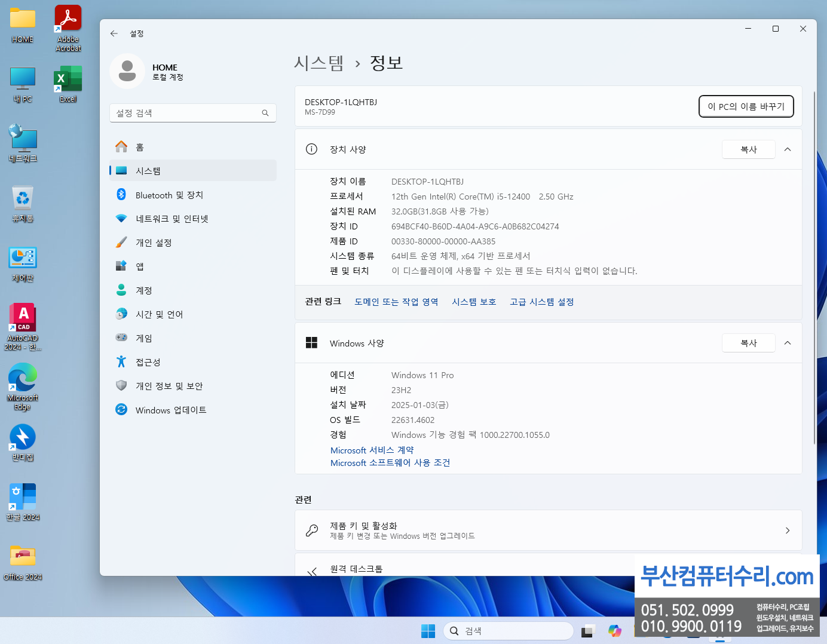Viewport: 827px width, 644px height.
Task: Open Adobe Acrobat desktop shortcut
Action: [x=68, y=28]
